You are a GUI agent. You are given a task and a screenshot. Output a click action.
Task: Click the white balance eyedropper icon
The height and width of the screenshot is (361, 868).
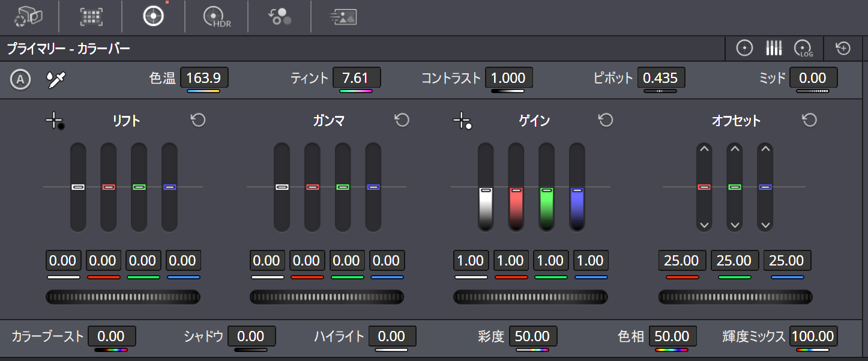56,79
